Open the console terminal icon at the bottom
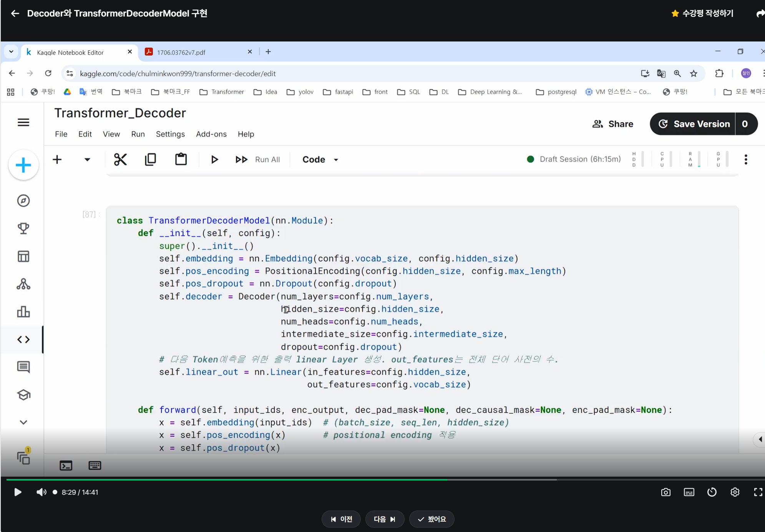Viewport: 765px width, 532px height. pos(66,466)
